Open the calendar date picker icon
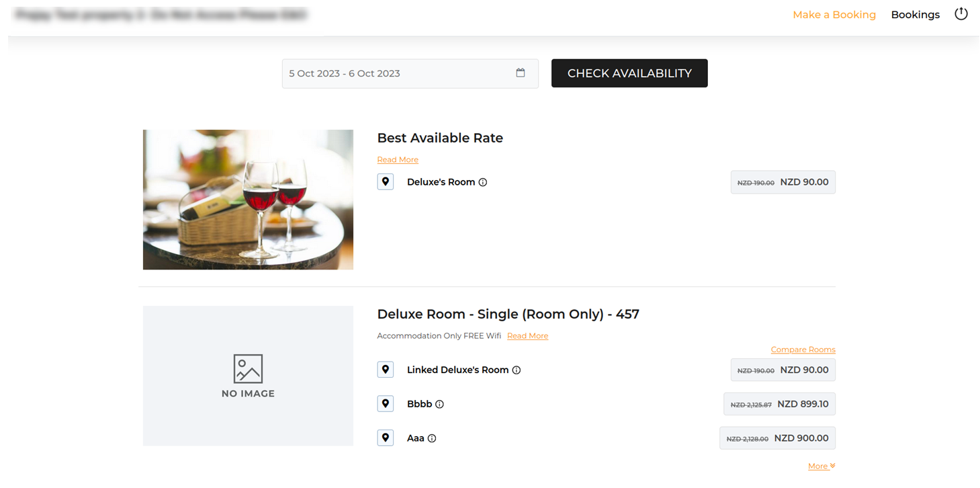Screen dimensions: 980x488 [x=521, y=73]
